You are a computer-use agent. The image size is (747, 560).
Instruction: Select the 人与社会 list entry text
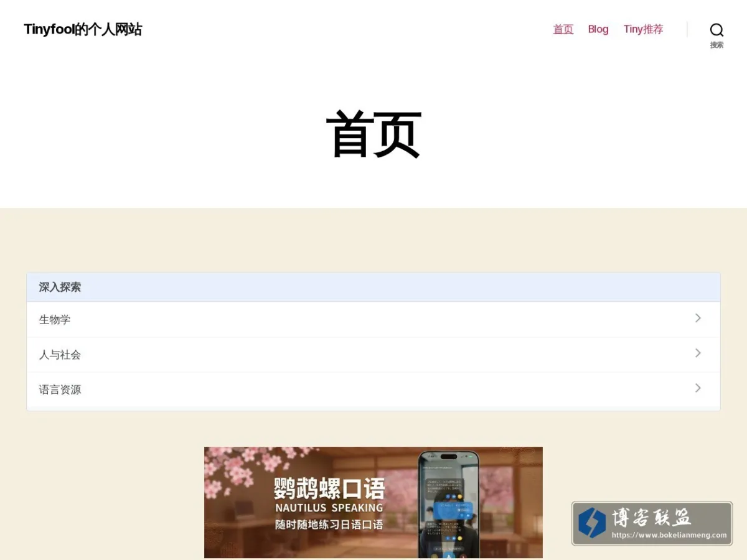[60, 355]
